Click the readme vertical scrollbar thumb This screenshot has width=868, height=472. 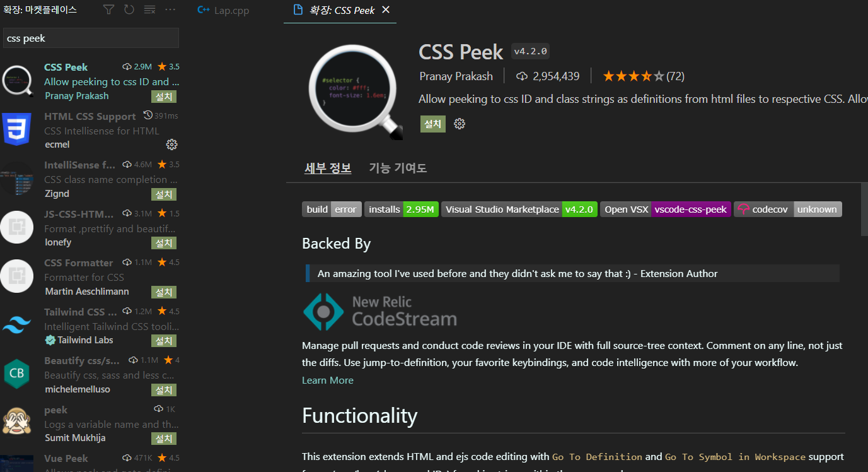point(864,210)
